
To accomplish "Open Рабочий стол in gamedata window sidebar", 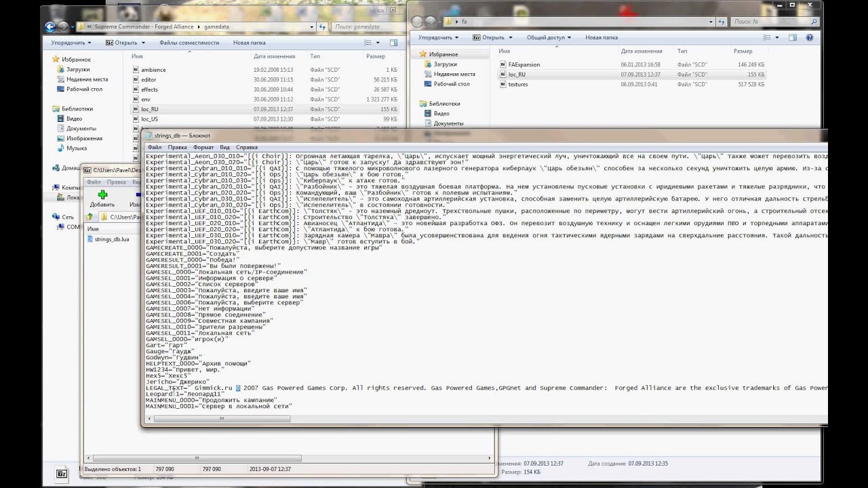I will 79,89.
